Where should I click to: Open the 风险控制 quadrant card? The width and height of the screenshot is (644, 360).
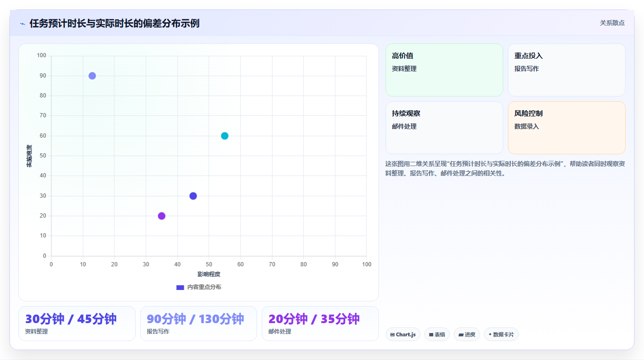point(567,128)
